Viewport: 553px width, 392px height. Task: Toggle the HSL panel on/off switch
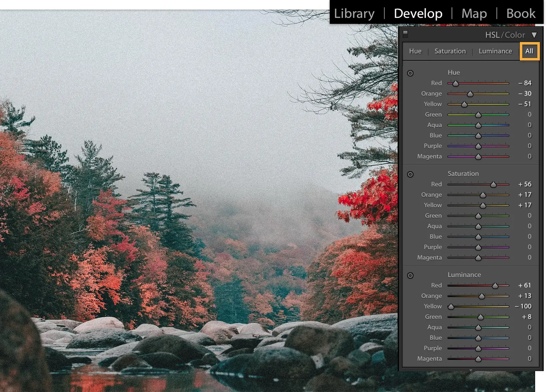pyautogui.click(x=405, y=34)
